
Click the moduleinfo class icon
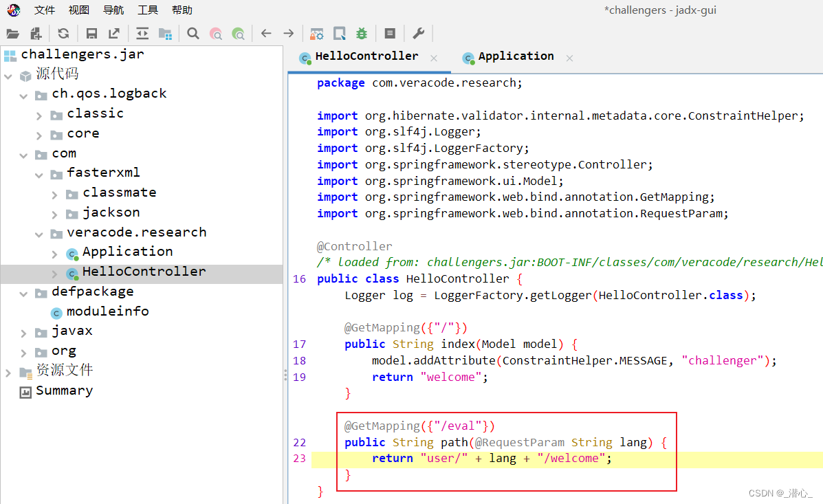click(x=56, y=314)
